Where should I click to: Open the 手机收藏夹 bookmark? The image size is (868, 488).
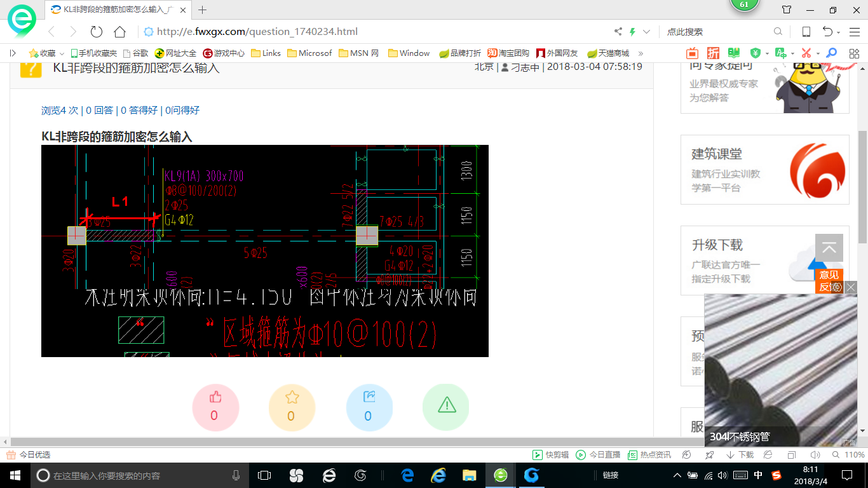pos(93,53)
